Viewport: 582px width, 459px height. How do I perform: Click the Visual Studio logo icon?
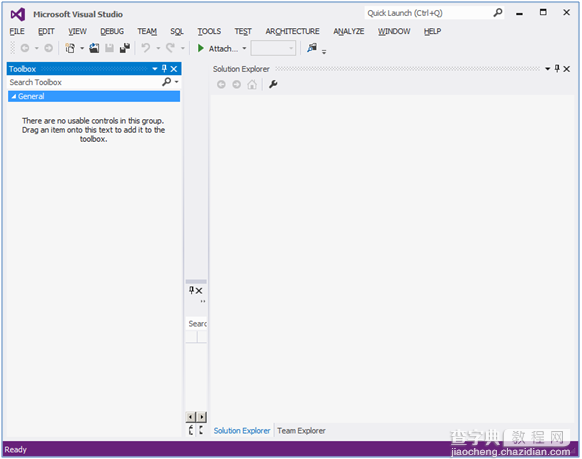click(x=18, y=14)
